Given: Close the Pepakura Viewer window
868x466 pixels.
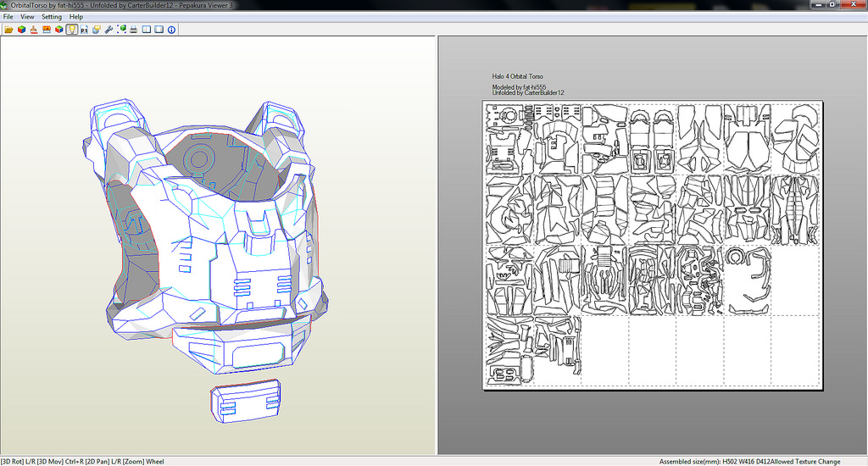Looking at the screenshot, I should 853,4.
